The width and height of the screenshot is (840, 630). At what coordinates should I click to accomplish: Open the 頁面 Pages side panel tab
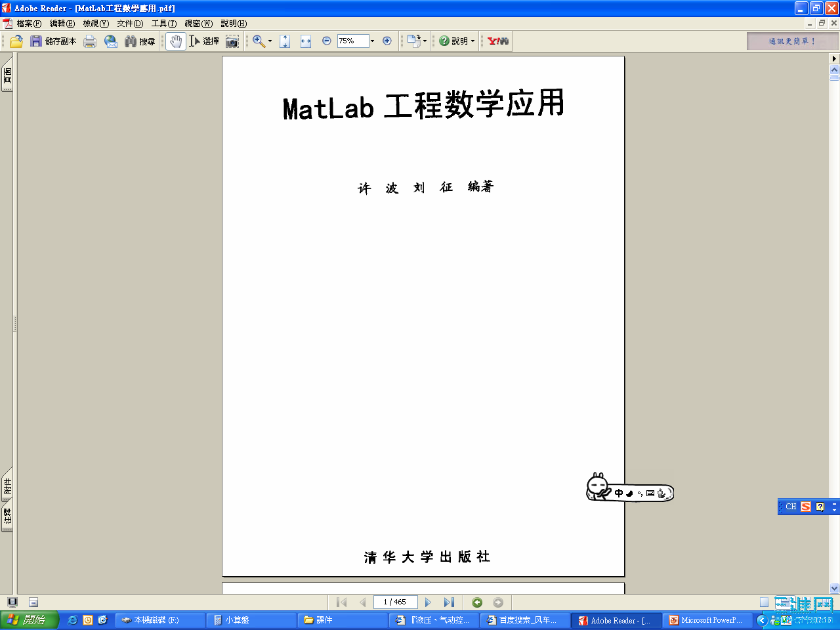point(7,75)
